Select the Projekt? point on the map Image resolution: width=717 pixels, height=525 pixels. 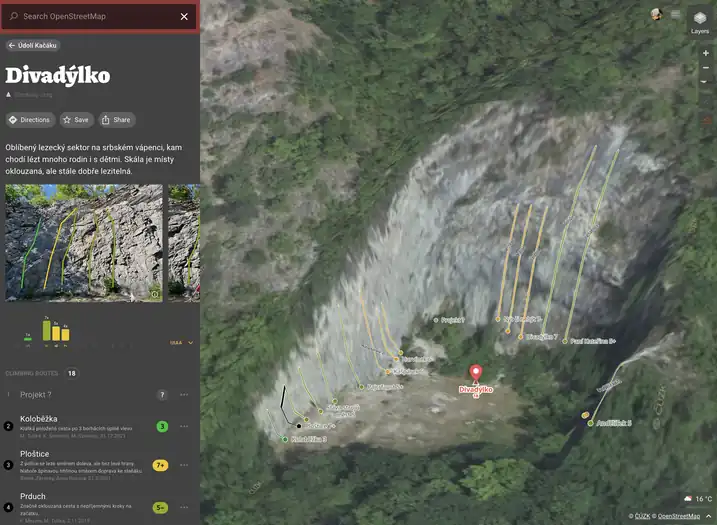[436, 321]
